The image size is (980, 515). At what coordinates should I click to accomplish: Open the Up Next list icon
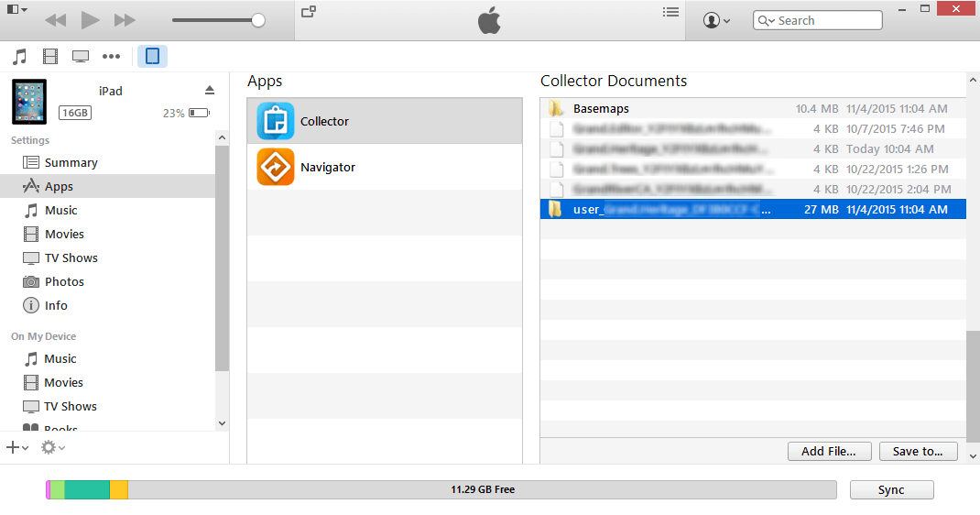click(x=670, y=12)
